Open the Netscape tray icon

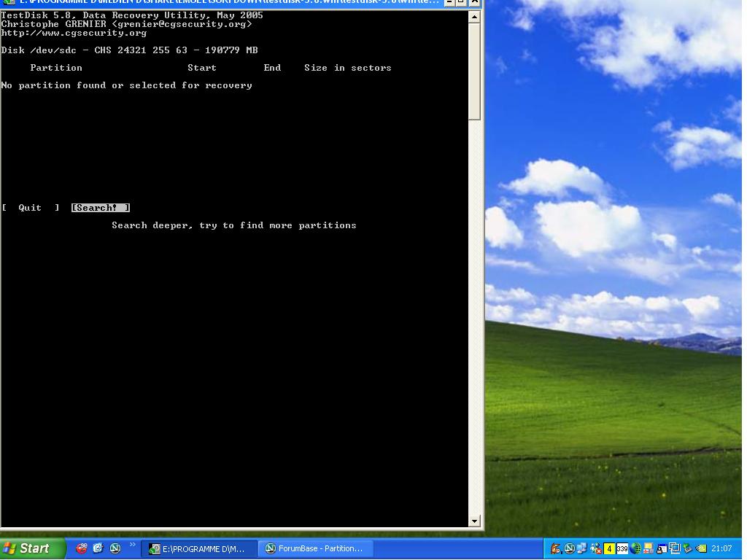570,548
